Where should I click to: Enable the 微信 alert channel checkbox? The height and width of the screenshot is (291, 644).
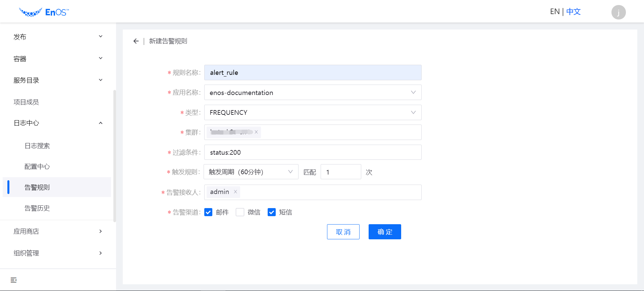pos(240,212)
